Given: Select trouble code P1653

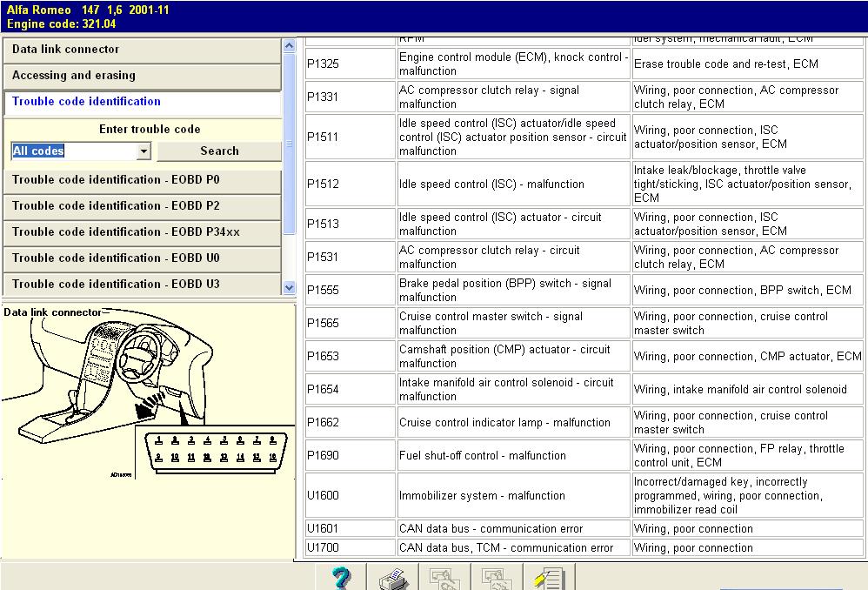Looking at the screenshot, I should (x=350, y=356).
